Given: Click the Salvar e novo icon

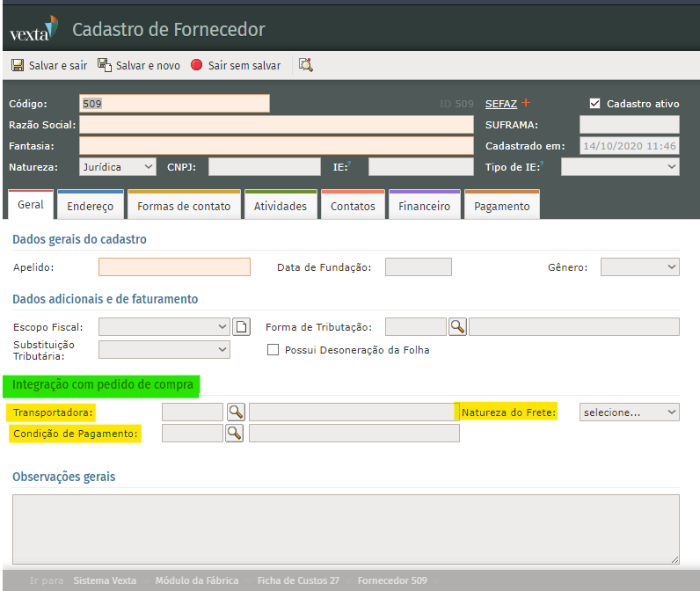Looking at the screenshot, I should point(104,65).
